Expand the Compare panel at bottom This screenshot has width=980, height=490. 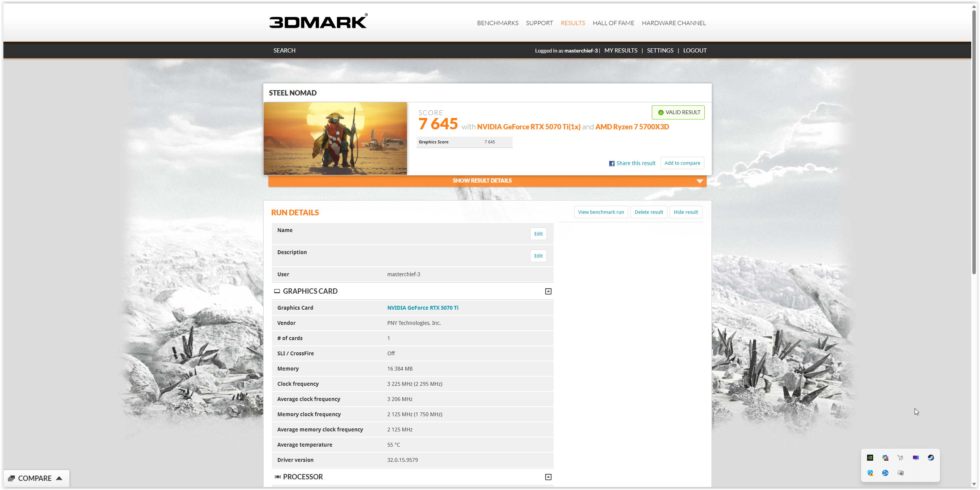35,478
